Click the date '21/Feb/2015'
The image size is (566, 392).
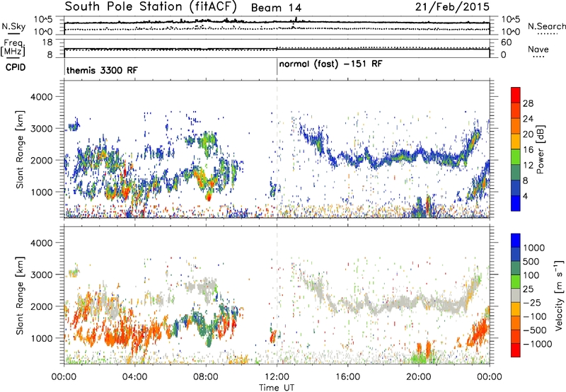(452, 7)
